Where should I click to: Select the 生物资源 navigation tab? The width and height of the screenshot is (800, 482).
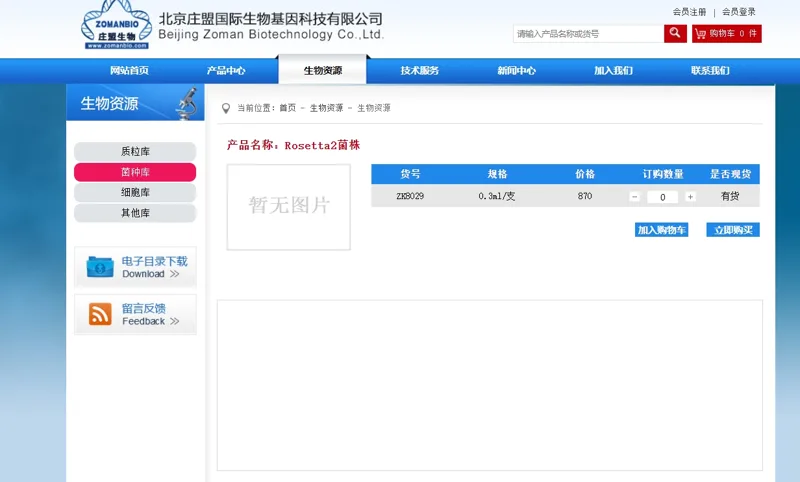322,70
